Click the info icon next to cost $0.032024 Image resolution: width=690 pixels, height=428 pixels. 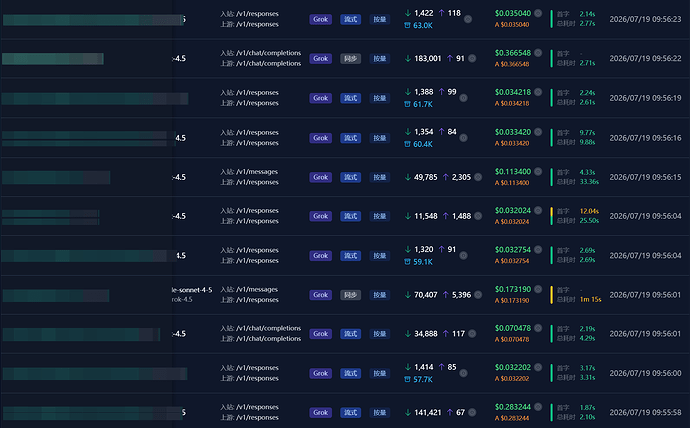[x=538, y=210]
